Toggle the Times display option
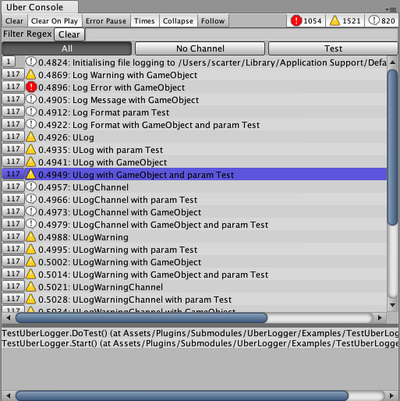This screenshot has height=401, width=400. 144,21
